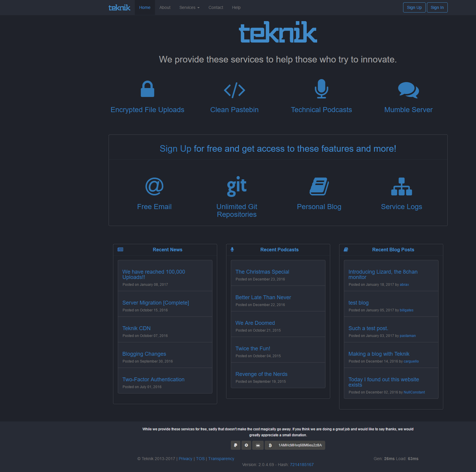Screen dimensions: 476x472
Task: Go to the Home nav item
Action: 145,7
